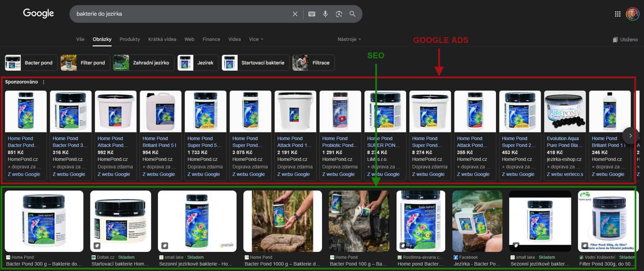
Task: Open Bacter Pond 1000 g image result
Action: (283, 221)
